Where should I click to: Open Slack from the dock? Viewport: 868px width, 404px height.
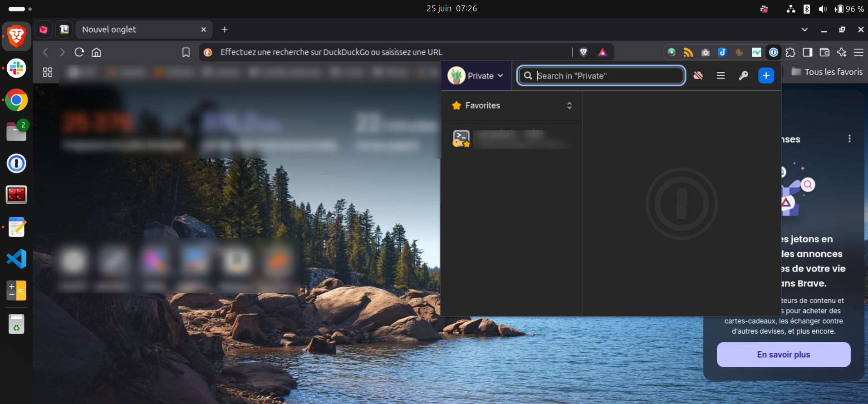point(16,69)
